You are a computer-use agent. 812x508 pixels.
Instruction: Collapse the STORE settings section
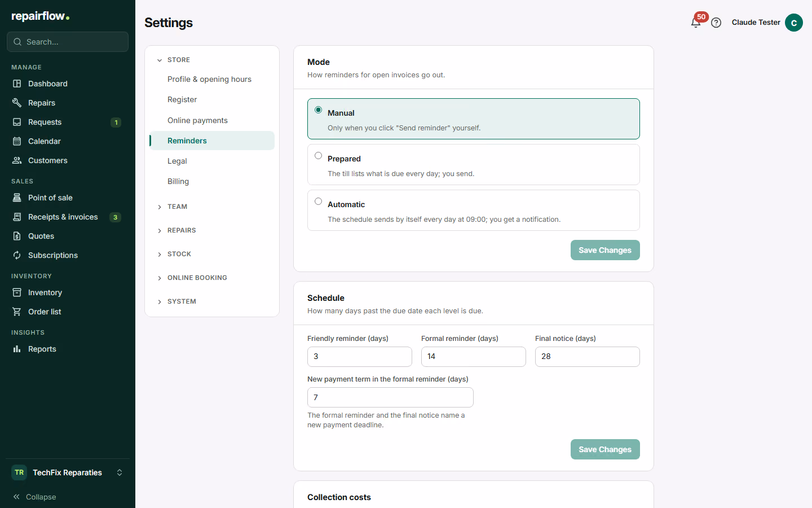pos(212,60)
